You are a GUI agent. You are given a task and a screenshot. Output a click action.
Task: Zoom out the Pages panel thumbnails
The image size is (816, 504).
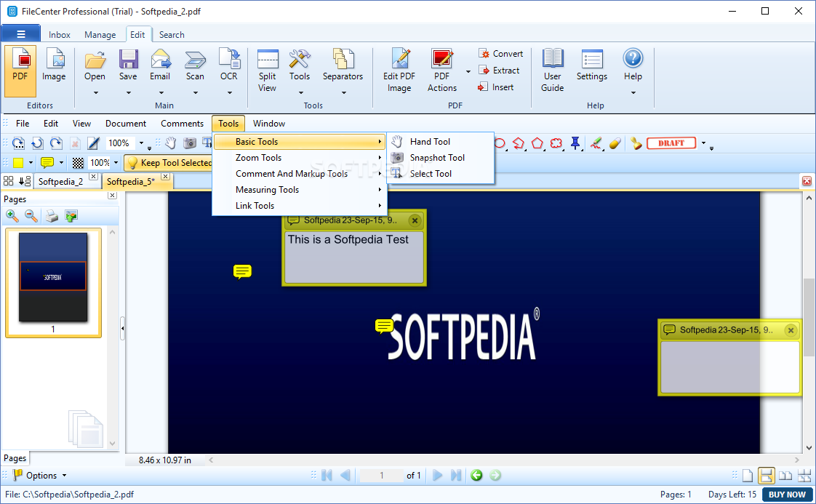tap(31, 215)
